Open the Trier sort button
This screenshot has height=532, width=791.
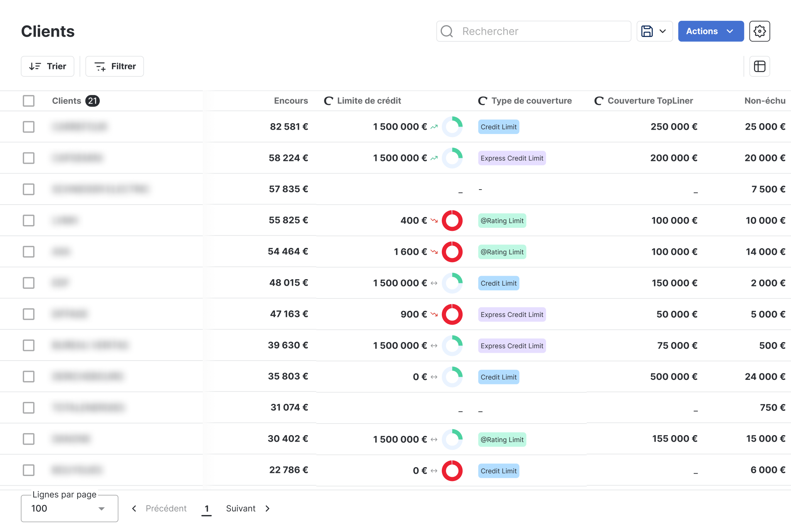coord(48,66)
